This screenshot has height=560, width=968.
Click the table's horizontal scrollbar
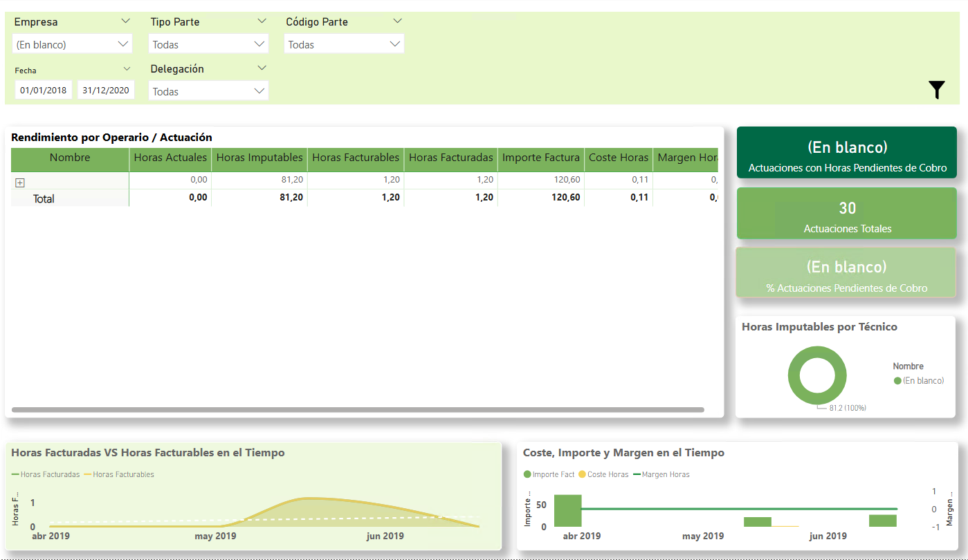point(358,410)
